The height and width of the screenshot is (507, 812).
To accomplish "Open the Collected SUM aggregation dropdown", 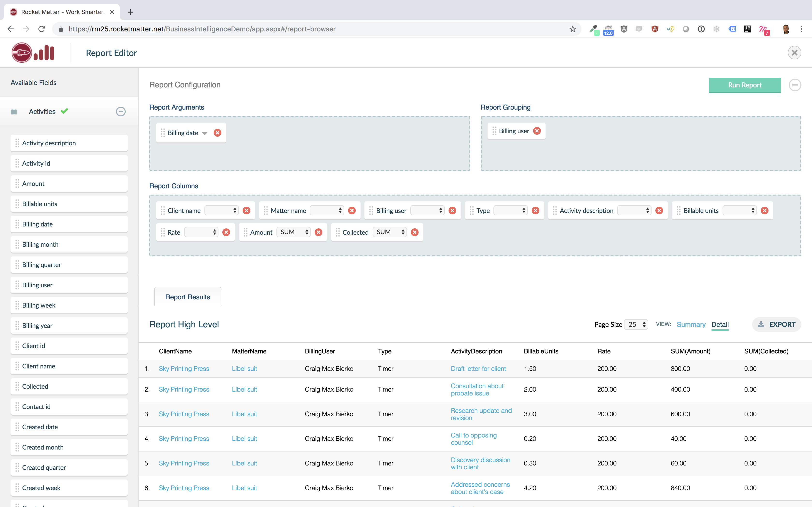I will (402, 232).
